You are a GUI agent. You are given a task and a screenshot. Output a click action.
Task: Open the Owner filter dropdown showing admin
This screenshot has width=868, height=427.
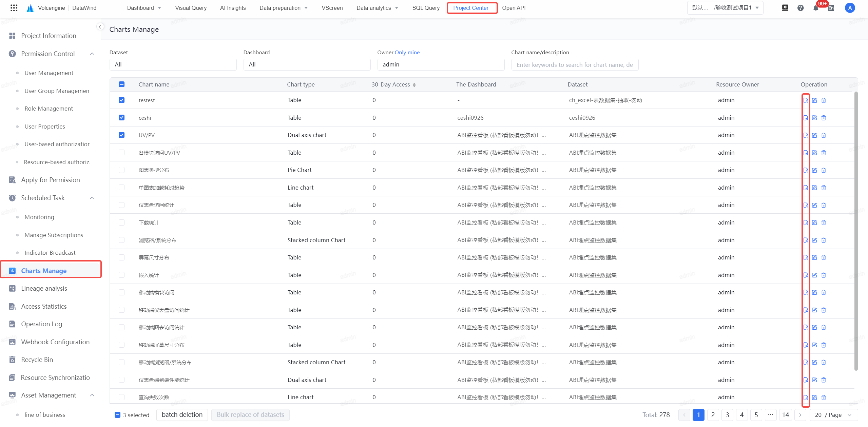tap(441, 64)
